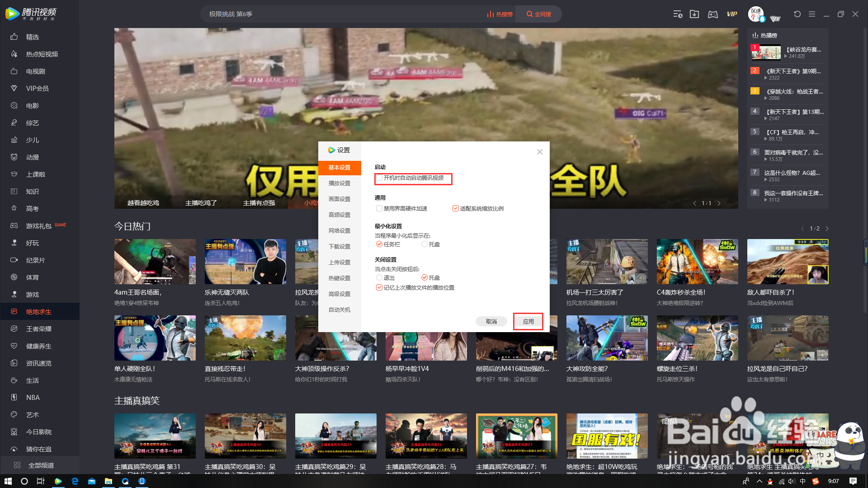This screenshot has height=488, width=868.
Task: Click 应用 button in settings dialog
Action: [528, 322]
